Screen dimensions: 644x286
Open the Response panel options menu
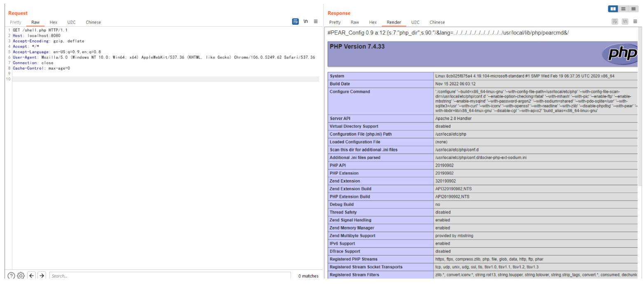tap(635, 21)
